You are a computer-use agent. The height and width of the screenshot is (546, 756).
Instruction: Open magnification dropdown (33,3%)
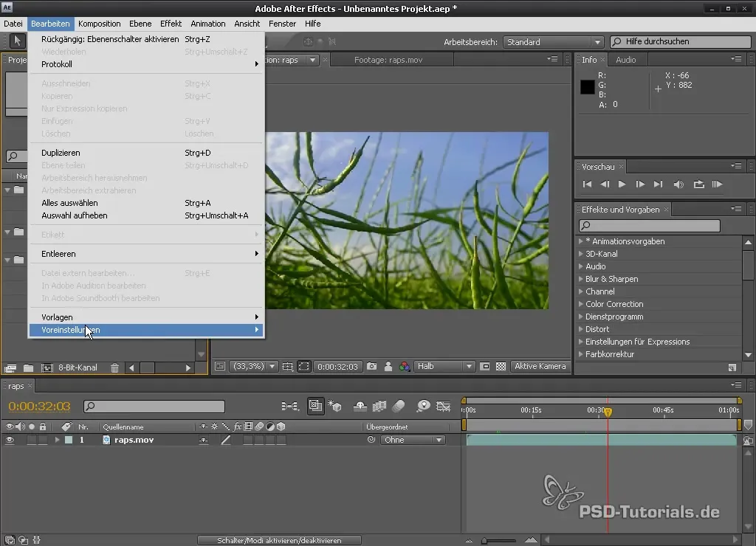click(253, 366)
